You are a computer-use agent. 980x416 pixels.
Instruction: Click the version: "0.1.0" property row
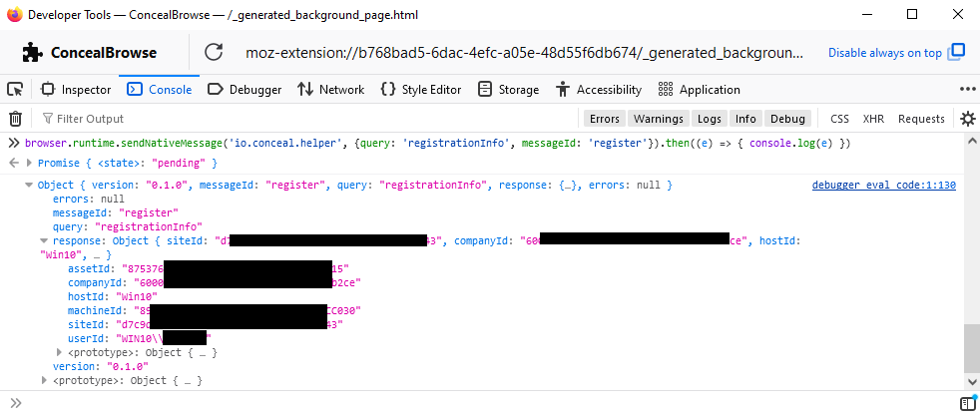(x=100, y=367)
